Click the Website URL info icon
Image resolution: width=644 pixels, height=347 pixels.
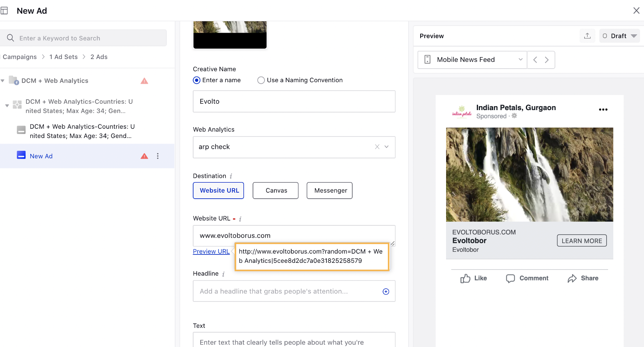coord(240,219)
